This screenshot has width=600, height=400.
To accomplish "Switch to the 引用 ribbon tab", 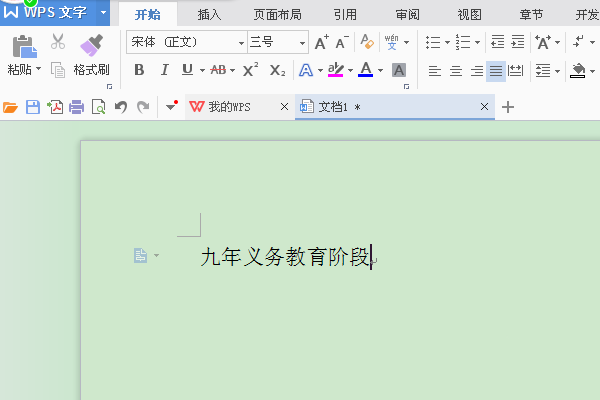I will click(x=345, y=15).
